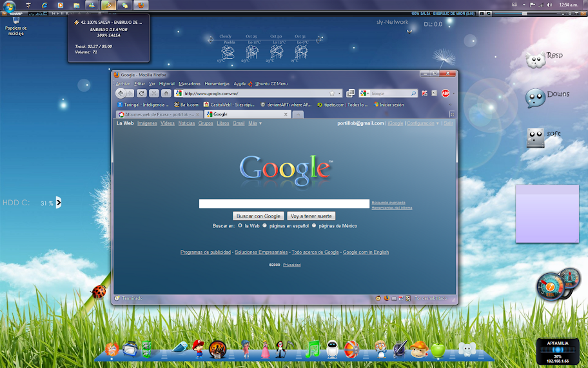The width and height of the screenshot is (588, 368).
Task: Click the Winamp previous track button
Action: pos(54,14)
